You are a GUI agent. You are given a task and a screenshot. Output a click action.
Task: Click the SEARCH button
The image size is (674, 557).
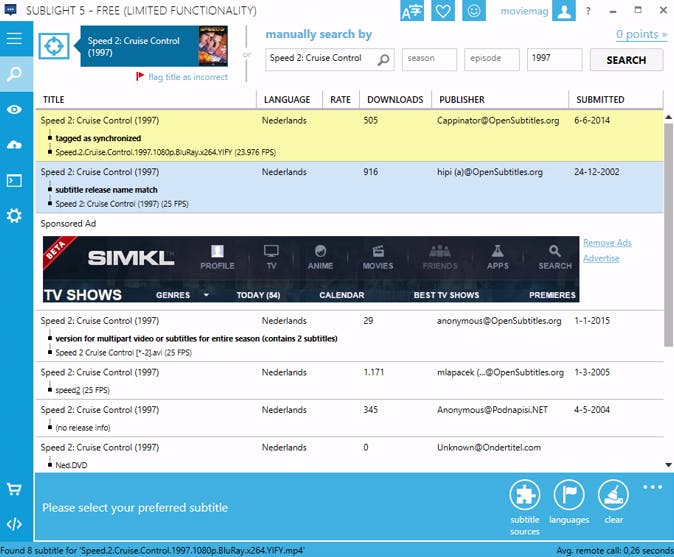coord(626,60)
